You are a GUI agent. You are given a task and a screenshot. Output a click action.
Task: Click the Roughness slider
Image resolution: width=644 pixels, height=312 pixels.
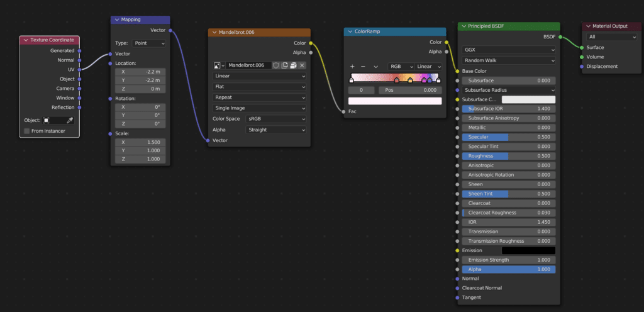click(x=509, y=156)
